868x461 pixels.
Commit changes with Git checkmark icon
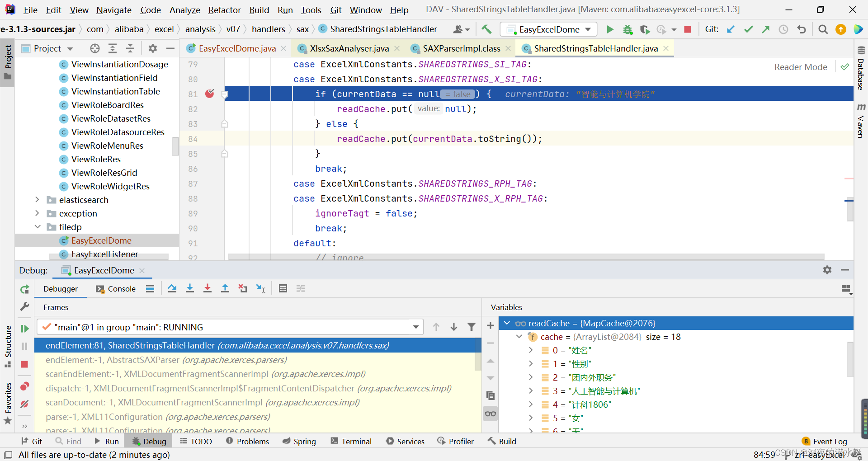click(x=749, y=29)
